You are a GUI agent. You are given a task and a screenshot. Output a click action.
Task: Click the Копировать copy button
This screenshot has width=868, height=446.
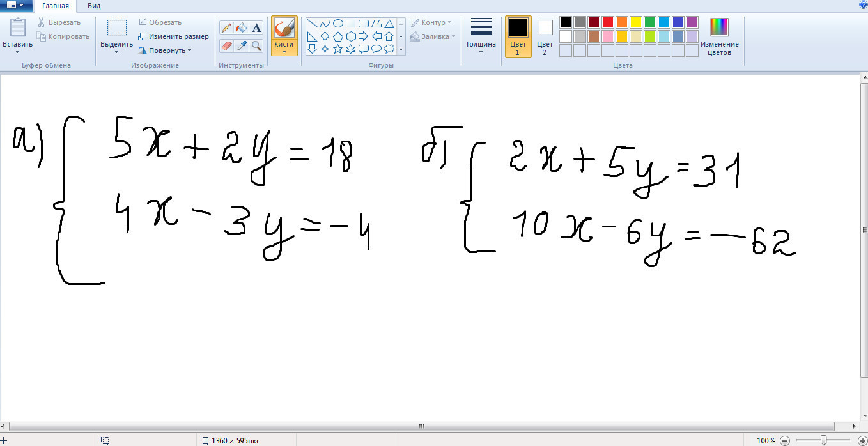63,36
